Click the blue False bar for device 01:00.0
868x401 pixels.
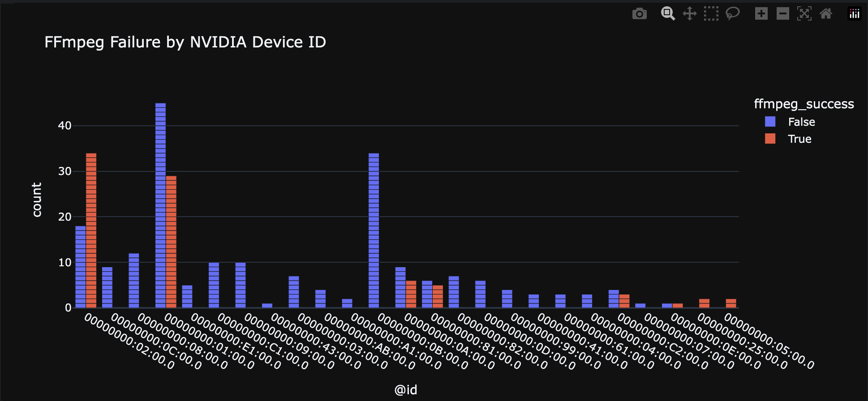160,205
